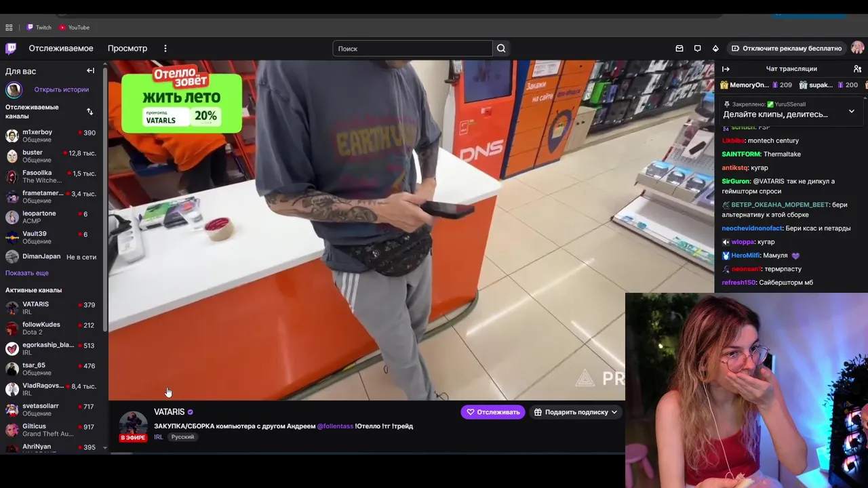Click HeroMilfi username in chat

[745, 256]
